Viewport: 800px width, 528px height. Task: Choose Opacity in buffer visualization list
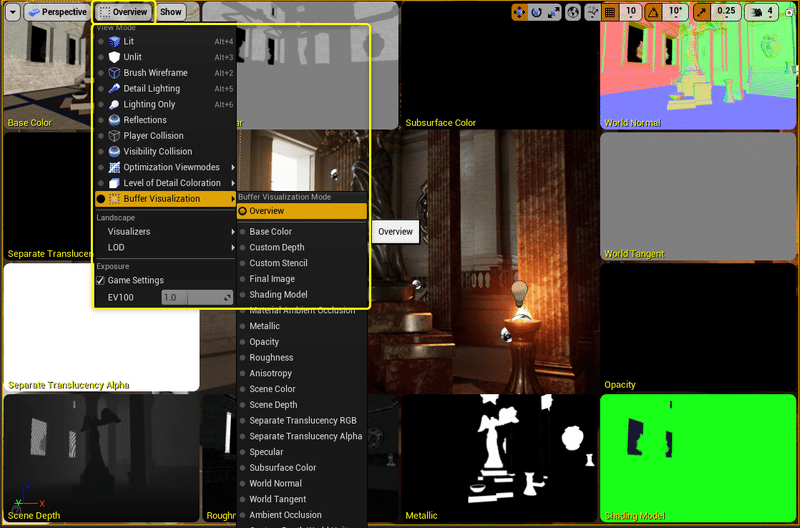(302, 342)
